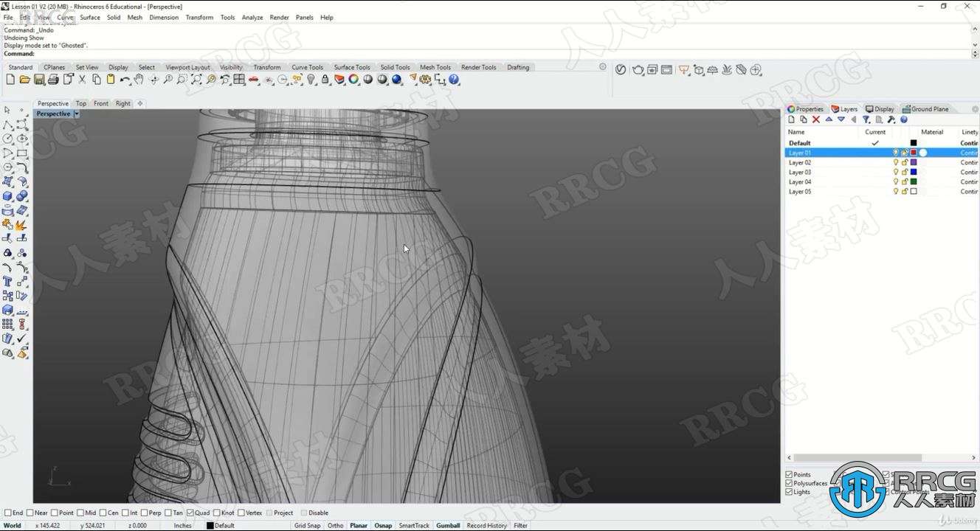The height and width of the screenshot is (531, 980).
Task: Switch to the Curve Tools toolbar tab
Action: [307, 67]
